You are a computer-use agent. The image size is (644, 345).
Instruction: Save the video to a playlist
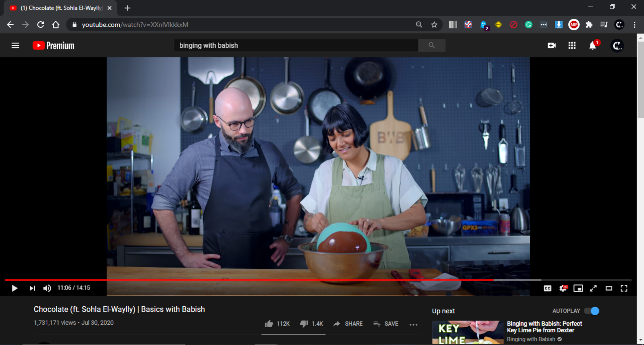386,323
